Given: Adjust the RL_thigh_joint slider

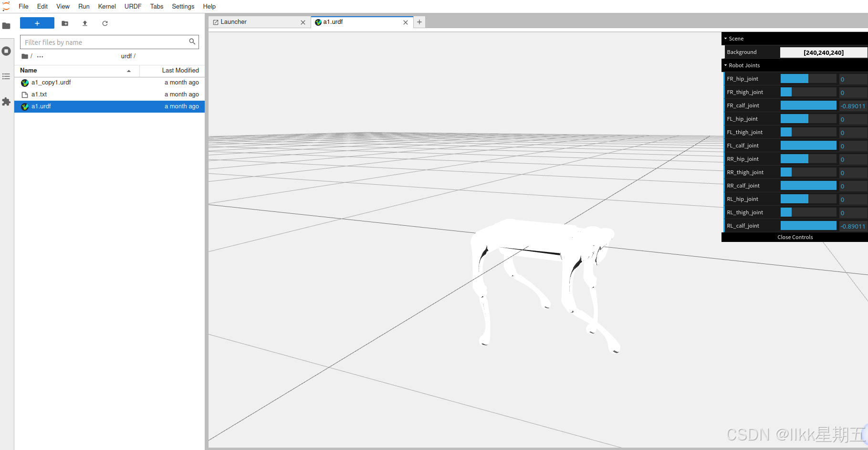Looking at the screenshot, I should point(808,212).
